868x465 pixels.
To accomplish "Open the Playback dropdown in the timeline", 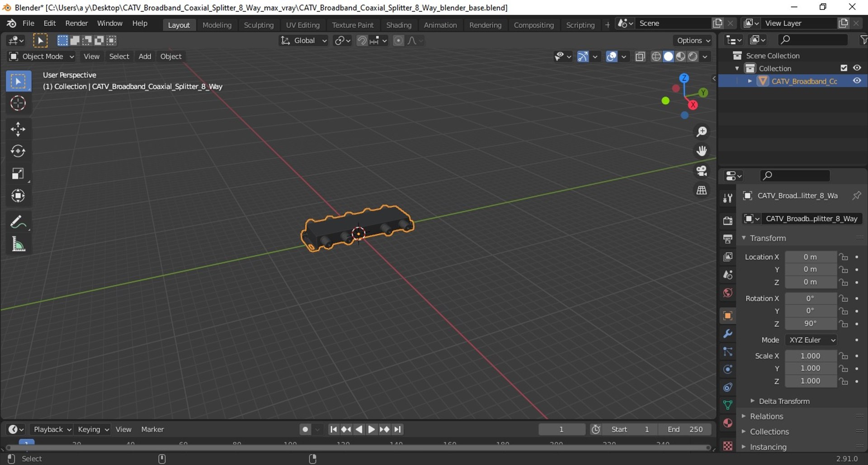I will tap(52, 429).
